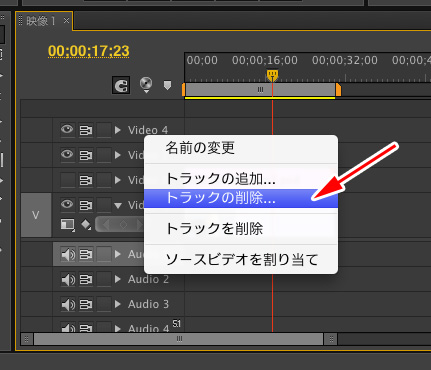Click the show keyframes diamond icon on Video 1
Viewport: 431px width, 370px height.
[86, 225]
